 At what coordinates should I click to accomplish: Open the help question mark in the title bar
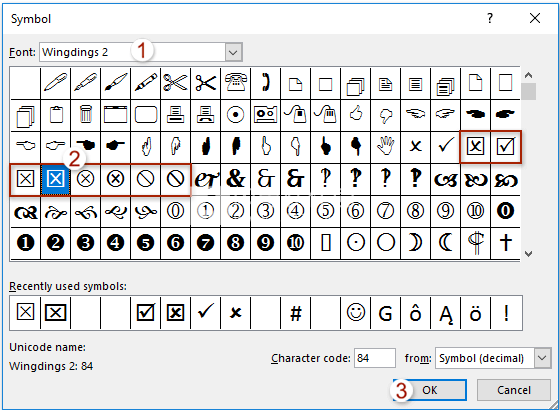point(490,18)
